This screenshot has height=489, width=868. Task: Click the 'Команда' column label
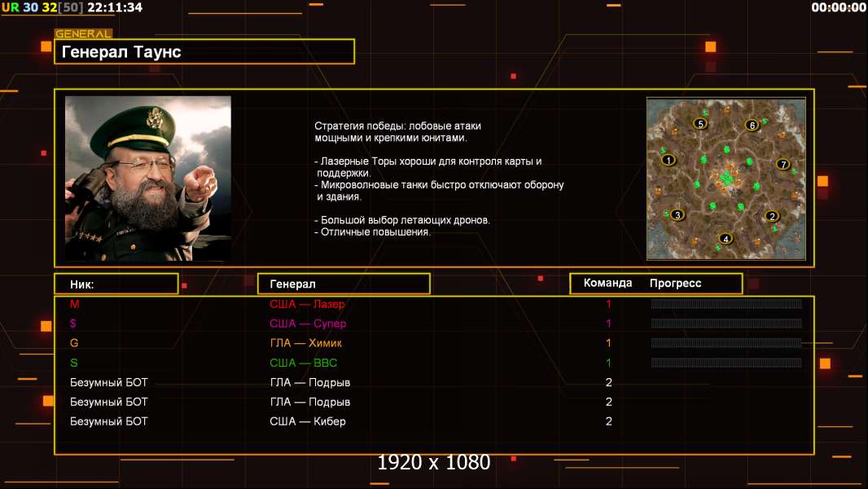607,284
